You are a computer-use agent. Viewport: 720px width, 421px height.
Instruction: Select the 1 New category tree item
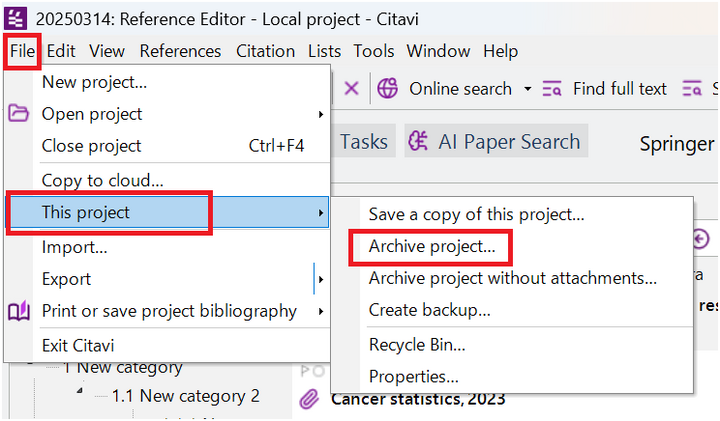[x=123, y=367]
